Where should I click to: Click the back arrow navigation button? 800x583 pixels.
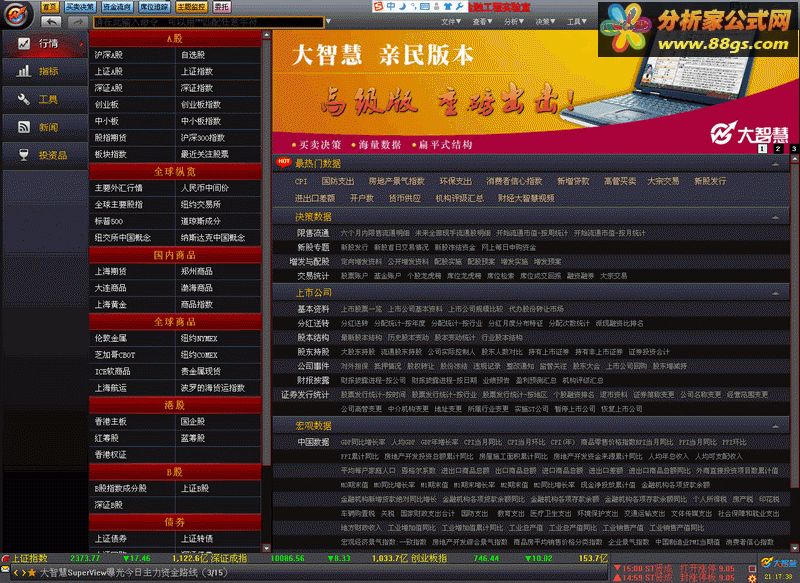[x=51, y=21]
